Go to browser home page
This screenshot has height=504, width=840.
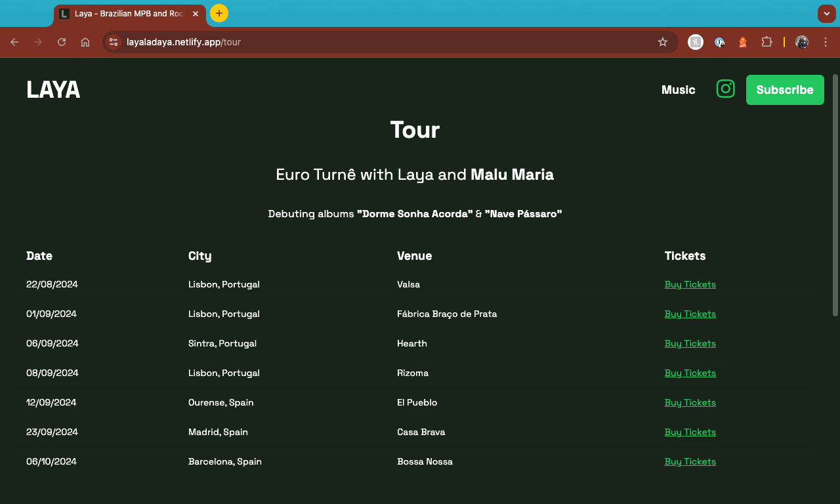tap(85, 41)
